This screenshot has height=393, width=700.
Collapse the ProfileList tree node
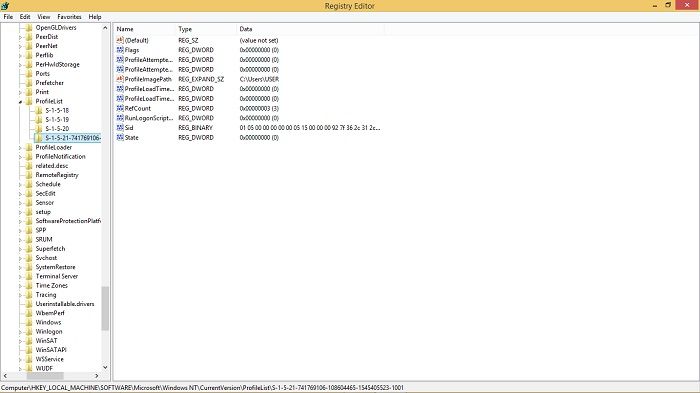[20, 102]
